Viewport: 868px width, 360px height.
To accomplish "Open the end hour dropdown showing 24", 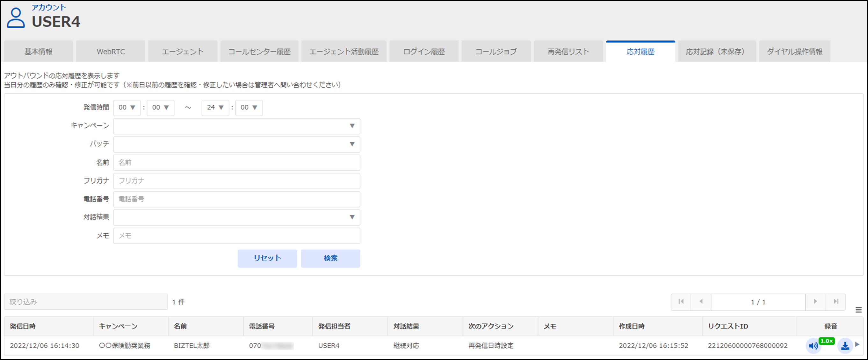I will pyautogui.click(x=215, y=108).
